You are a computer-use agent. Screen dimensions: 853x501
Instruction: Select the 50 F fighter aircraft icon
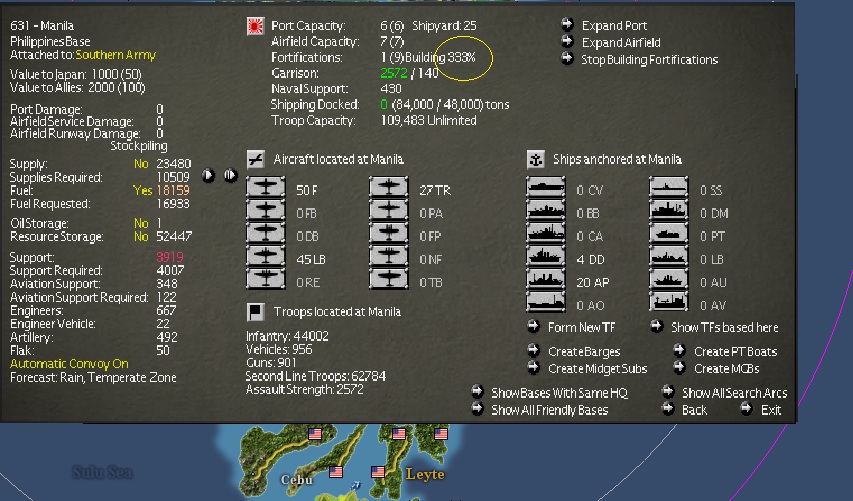pyautogui.click(x=265, y=188)
